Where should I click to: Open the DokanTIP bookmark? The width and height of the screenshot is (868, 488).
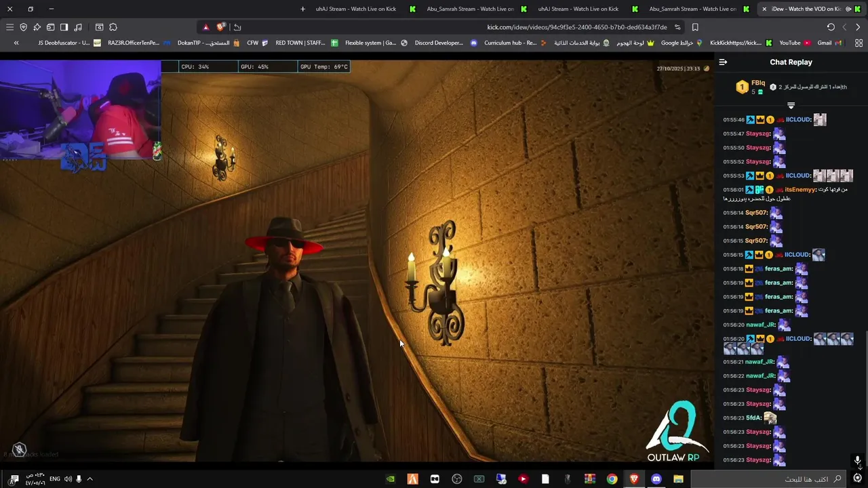tap(208, 43)
